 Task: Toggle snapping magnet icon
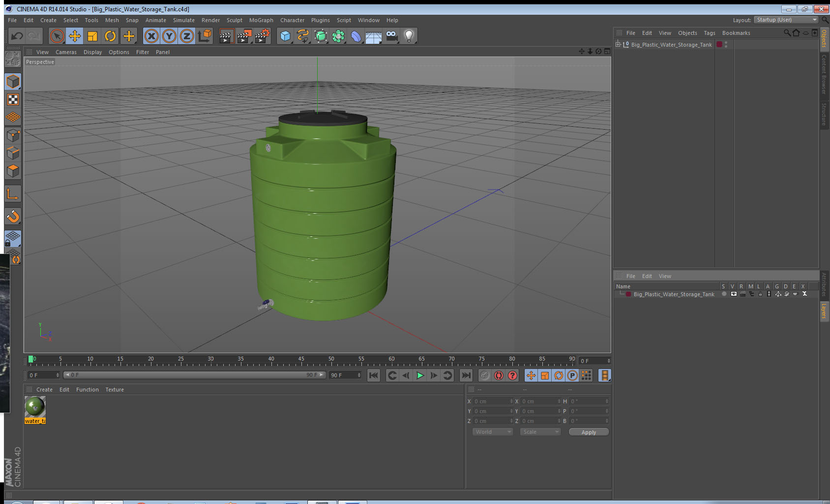(x=13, y=216)
